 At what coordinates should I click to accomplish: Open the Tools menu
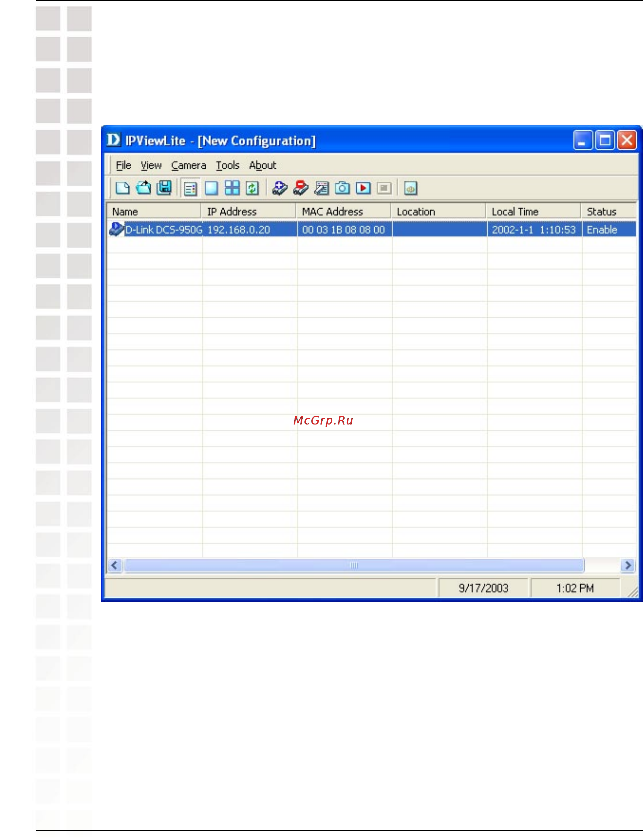[227, 166]
